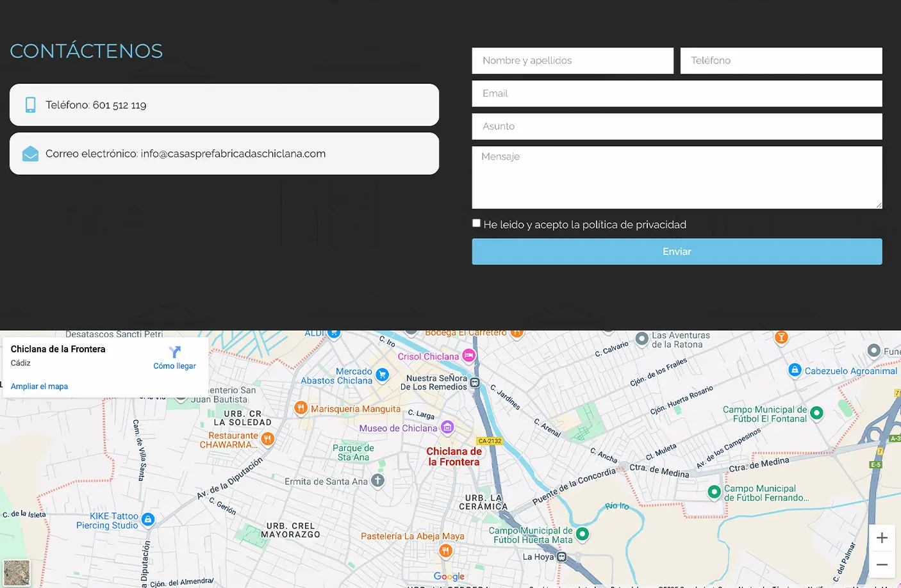Select the Restaurante CHAWARMA pin
Screen dimensions: 901x588
(268, 439)
